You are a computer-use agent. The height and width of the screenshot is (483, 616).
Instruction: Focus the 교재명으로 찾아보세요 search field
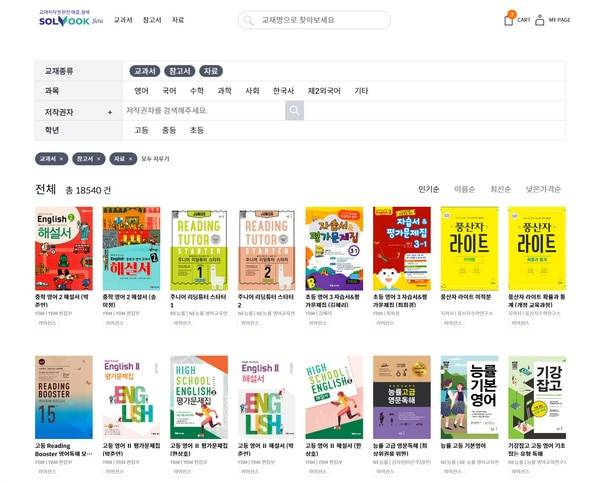click(x=314, y=20)
